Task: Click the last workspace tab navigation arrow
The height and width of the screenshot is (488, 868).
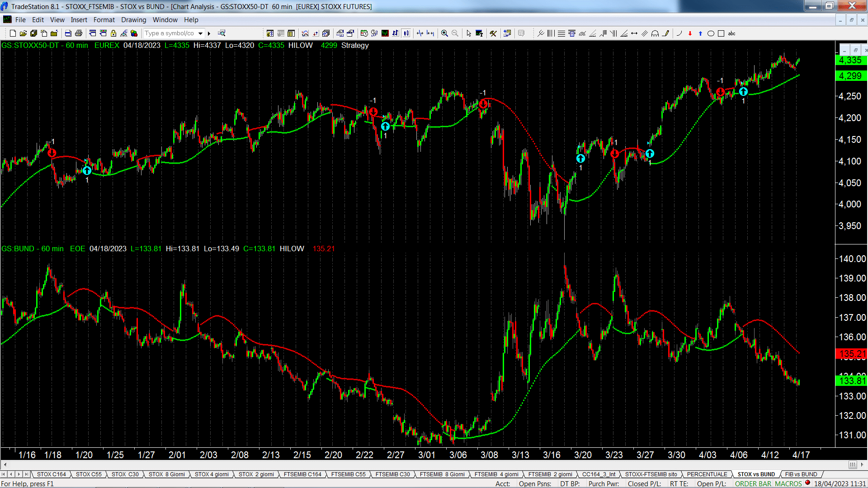Action: 27,474
